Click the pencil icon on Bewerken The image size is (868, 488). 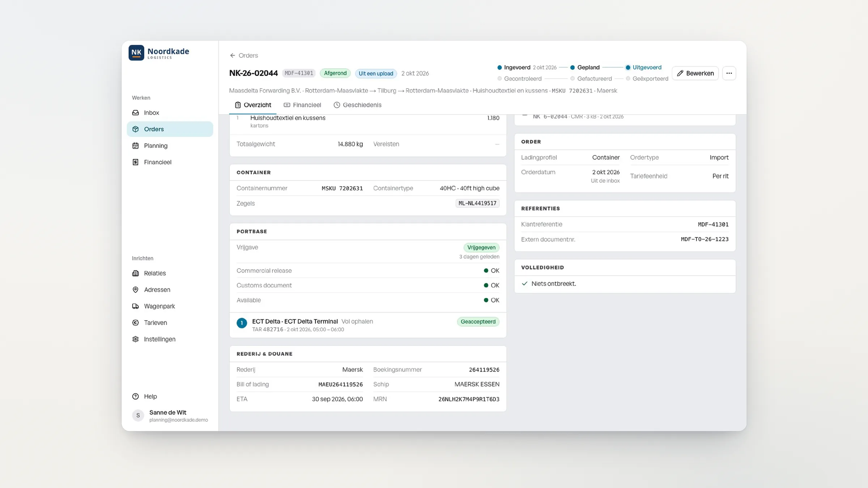680,73
